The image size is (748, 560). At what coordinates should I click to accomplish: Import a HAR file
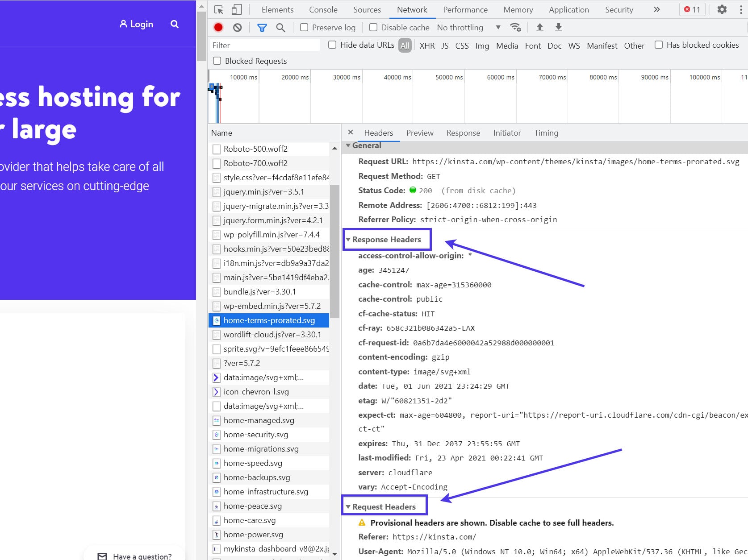pyautogui.click(x=539, y=27)
